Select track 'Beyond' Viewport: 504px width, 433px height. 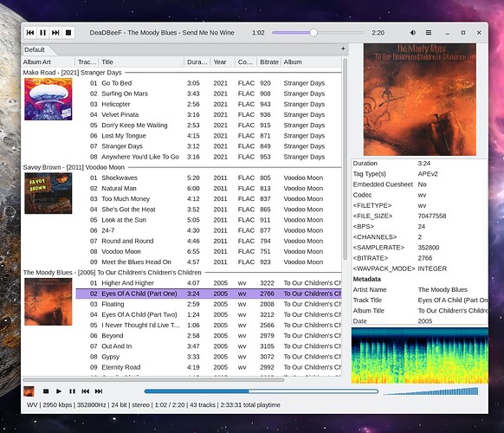click(209, 336)
